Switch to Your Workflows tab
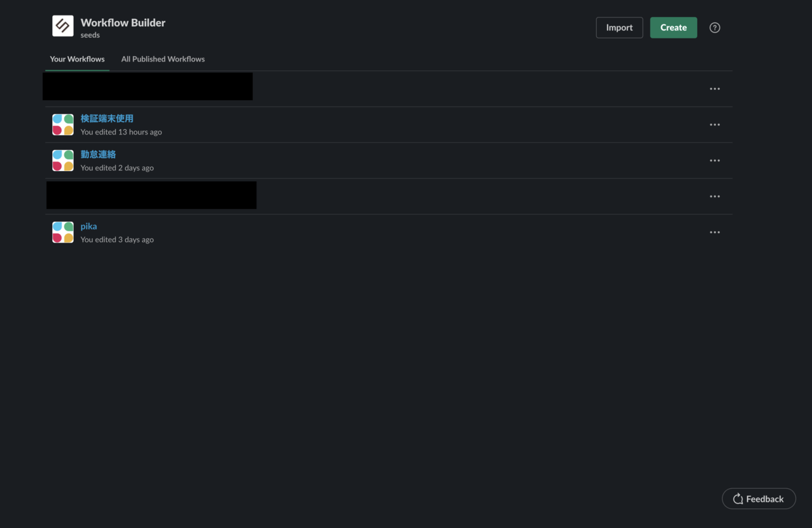The image size is (812, 528). point(77,59)
